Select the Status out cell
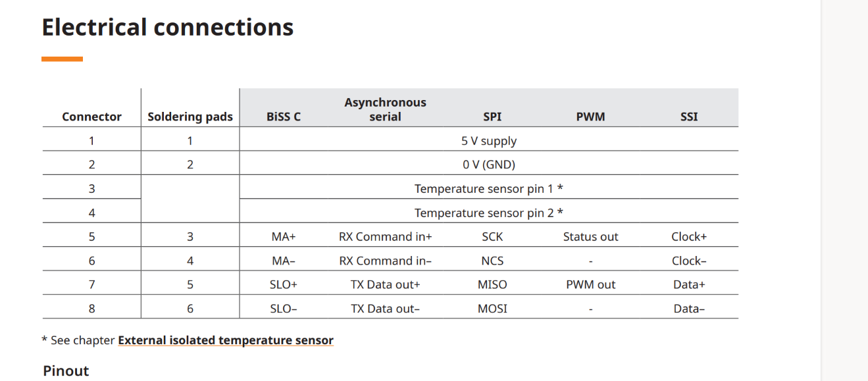 (591, 237)
